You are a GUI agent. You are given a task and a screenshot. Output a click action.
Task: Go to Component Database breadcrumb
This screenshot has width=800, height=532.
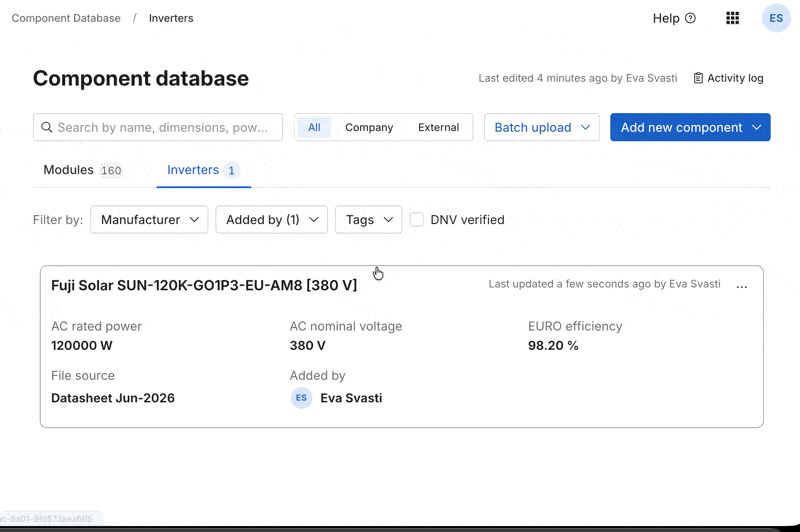(66, 18)
